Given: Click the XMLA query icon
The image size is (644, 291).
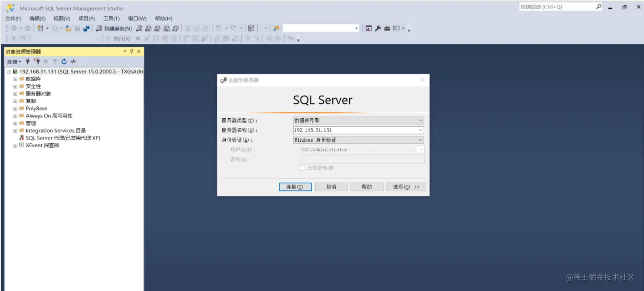Looking at the screenshot, I should [x=167, y=29].
